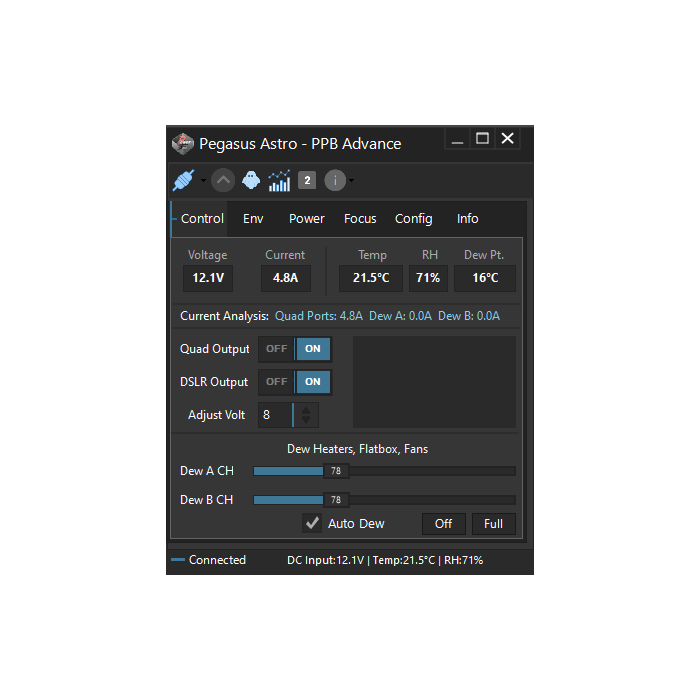Select the Focus tab

(360, 218)
